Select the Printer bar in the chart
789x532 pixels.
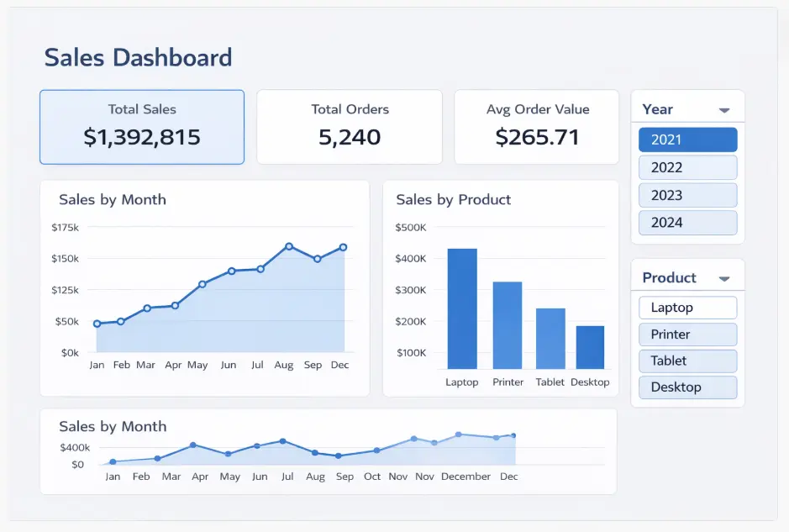click(508, 325)
